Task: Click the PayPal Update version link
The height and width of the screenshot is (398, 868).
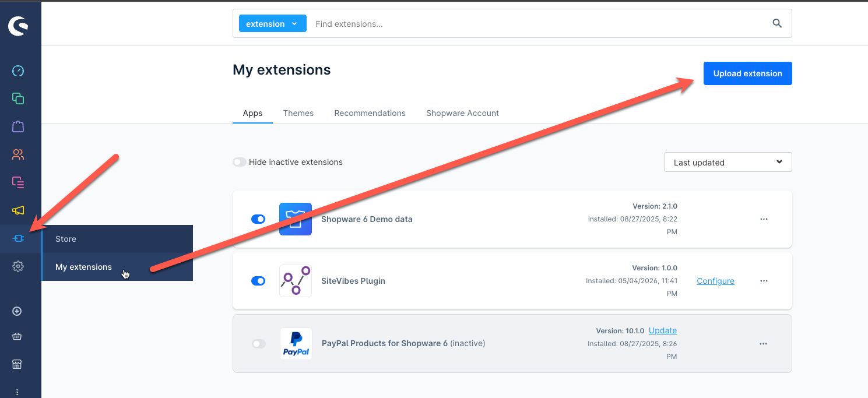Action: (x=663, y=330)
